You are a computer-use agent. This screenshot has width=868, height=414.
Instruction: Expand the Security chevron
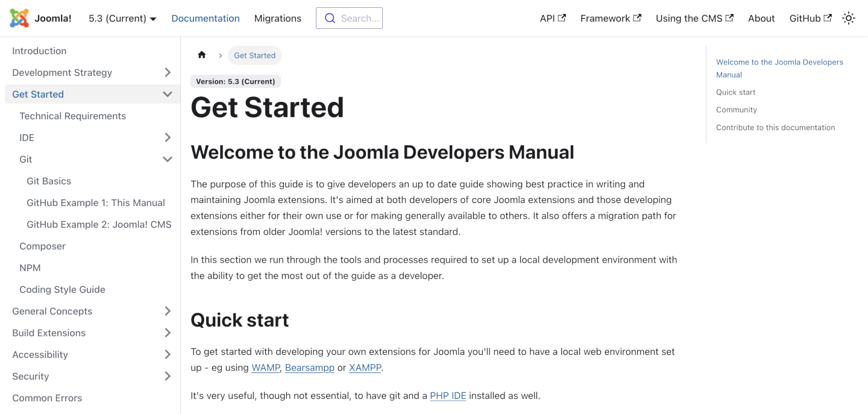[168, 376]
